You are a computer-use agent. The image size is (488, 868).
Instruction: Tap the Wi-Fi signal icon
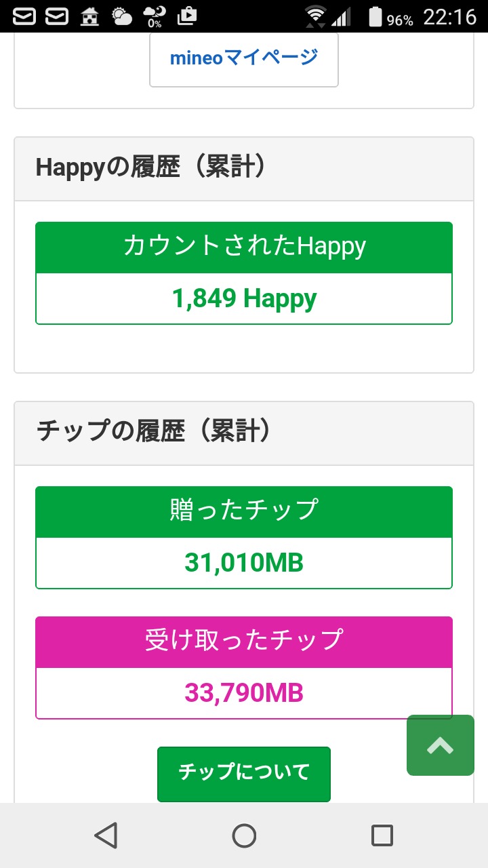point(315,16)
